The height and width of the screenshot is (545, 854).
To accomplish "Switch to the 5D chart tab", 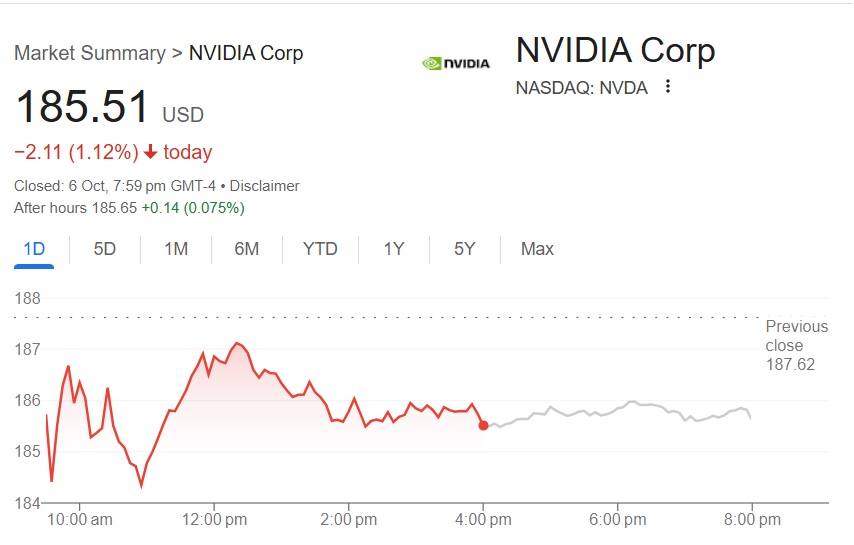I will tap(105, 249).
